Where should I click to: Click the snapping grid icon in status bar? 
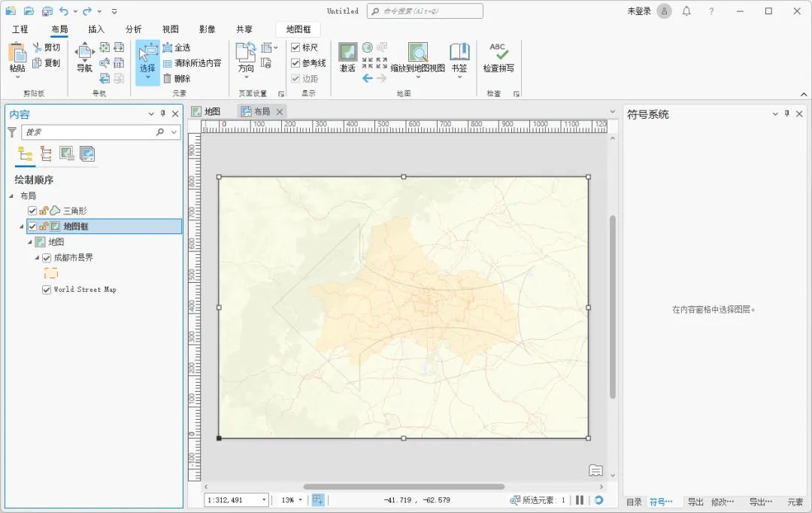coord(317,499)
